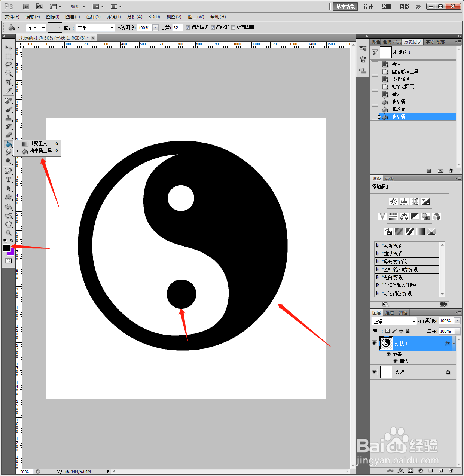Screen dimensions: 464x476
Task: Add a Photo Filter adjustment
Action: click(426, 216)
